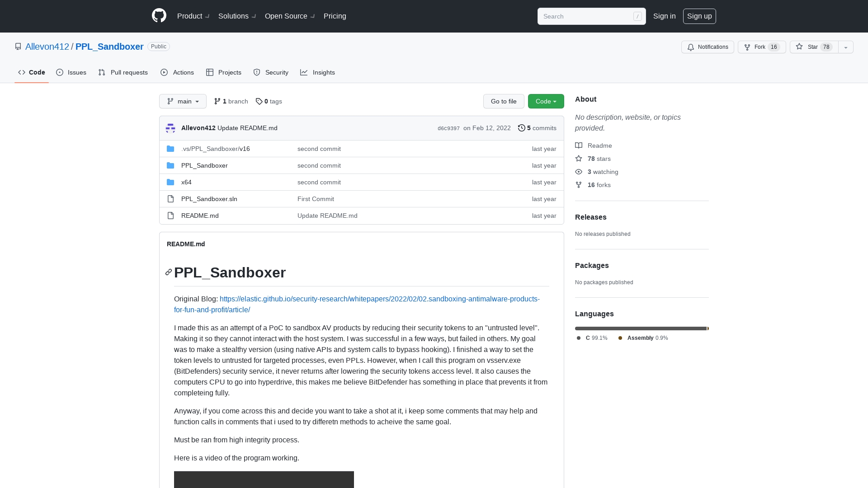868x488 pixels.
Task: Open the green Code dropdown button
Action: (x=546, y=101)
